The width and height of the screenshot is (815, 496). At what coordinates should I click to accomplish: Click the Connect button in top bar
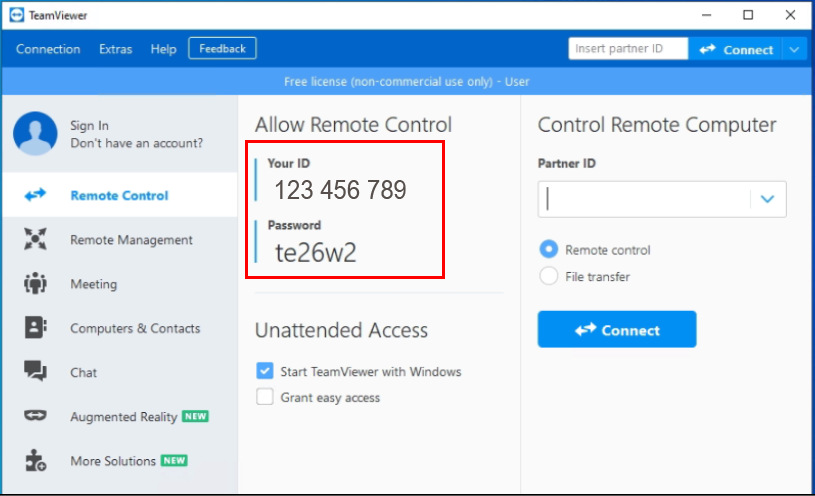click(735, 50)
